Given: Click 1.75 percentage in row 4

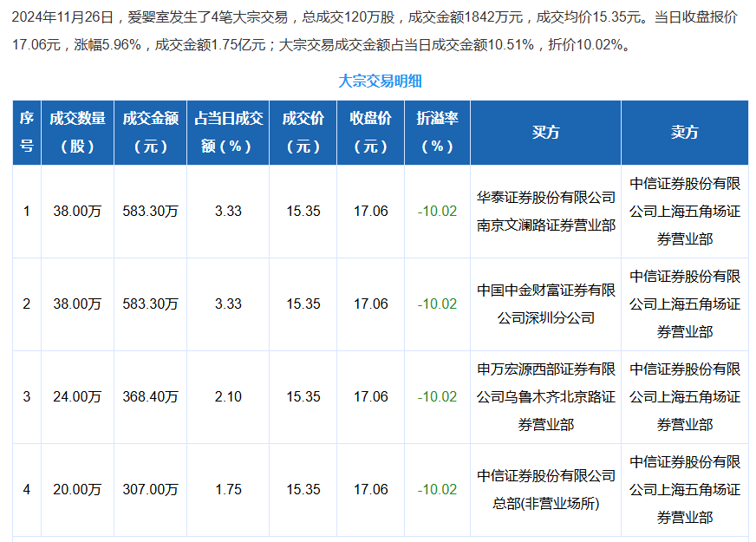Looking at the screenshot, I should click(x=228, y=489).
